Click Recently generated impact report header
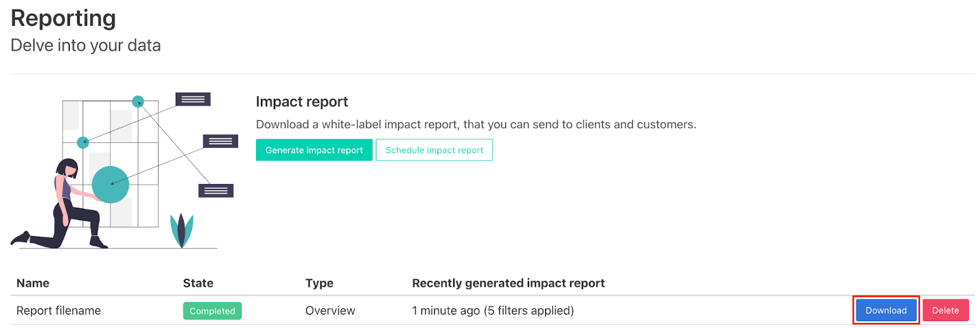 click(x=508, y=283)
